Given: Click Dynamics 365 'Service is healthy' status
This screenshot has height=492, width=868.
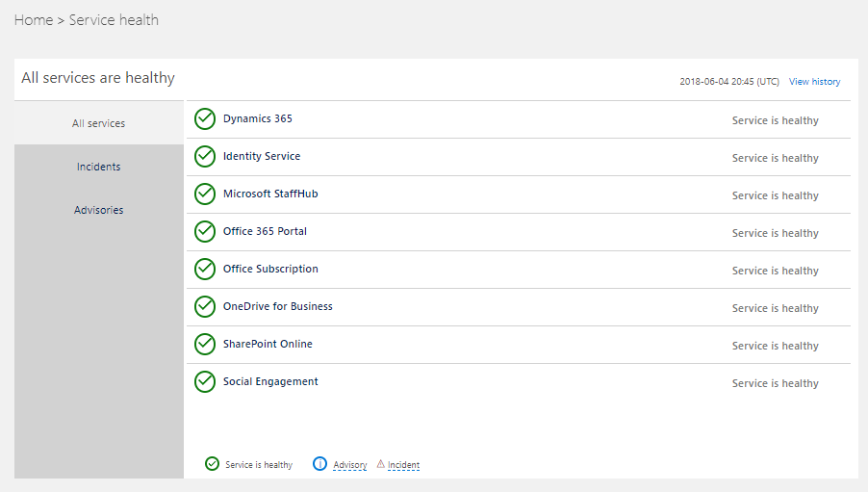Looking at the screenshot, I should (775, 120).
